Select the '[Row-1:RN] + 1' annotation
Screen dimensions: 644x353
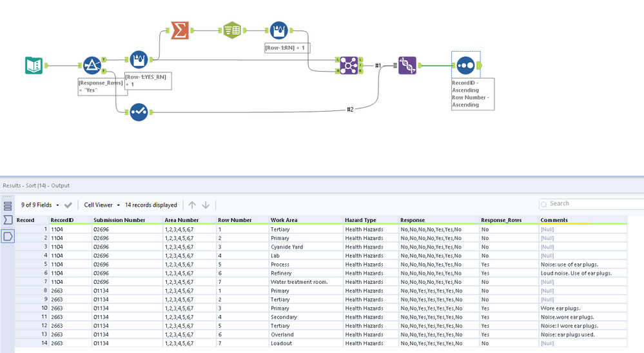pyautogui.click(x=287, y=48)
